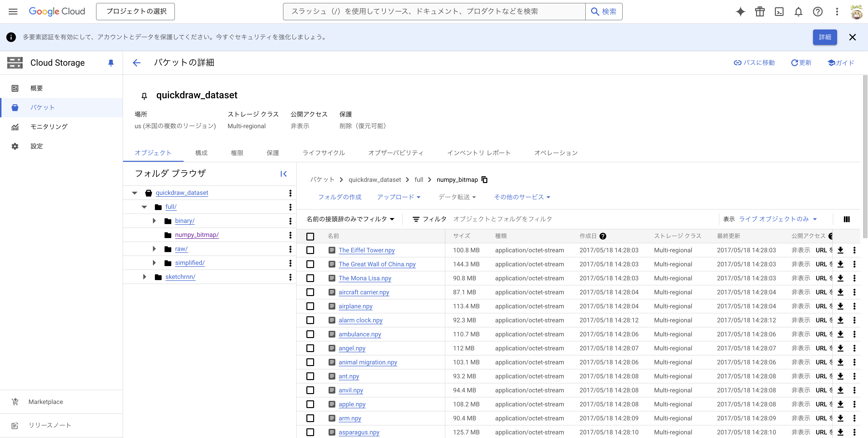The height and width of the screenshot is (438, 868).
Task: Click the Gemini sparkle icon
Action: tap(740, 12)
